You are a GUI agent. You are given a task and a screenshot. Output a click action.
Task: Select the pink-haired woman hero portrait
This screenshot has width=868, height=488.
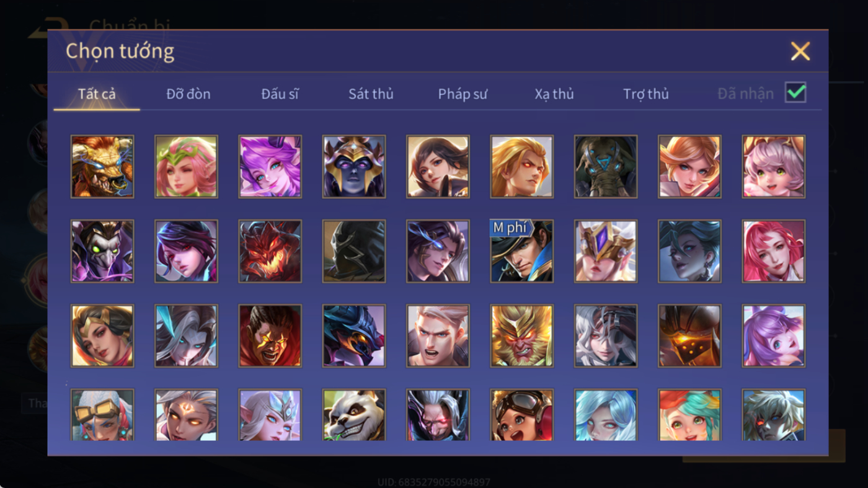click(774, 251)
